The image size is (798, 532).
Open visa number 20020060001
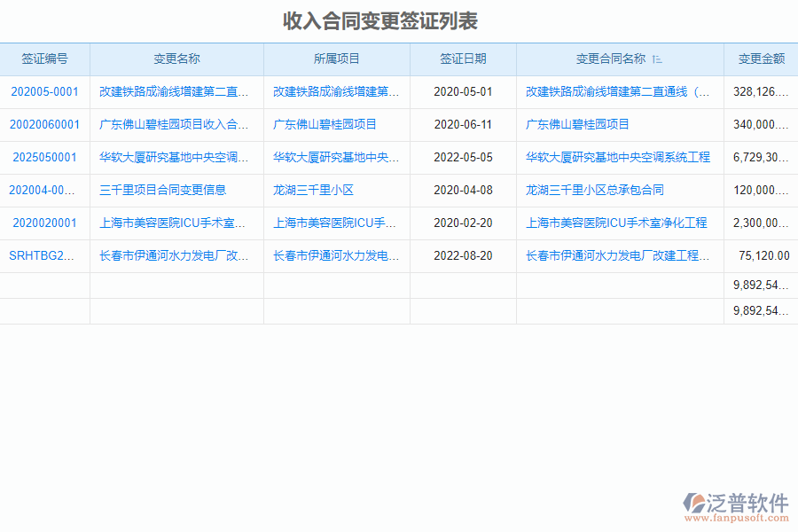click(43, 125)
